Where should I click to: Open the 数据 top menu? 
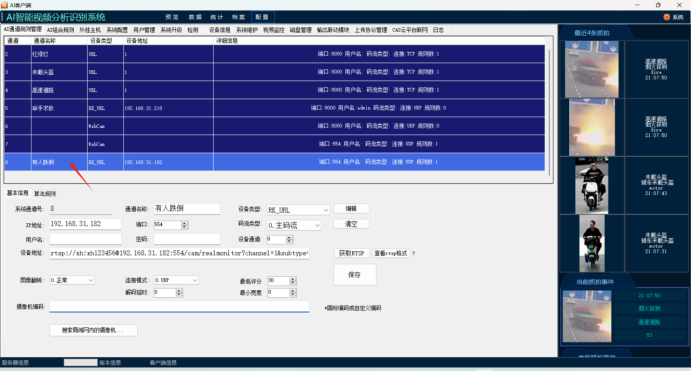(x=195, y=17)
